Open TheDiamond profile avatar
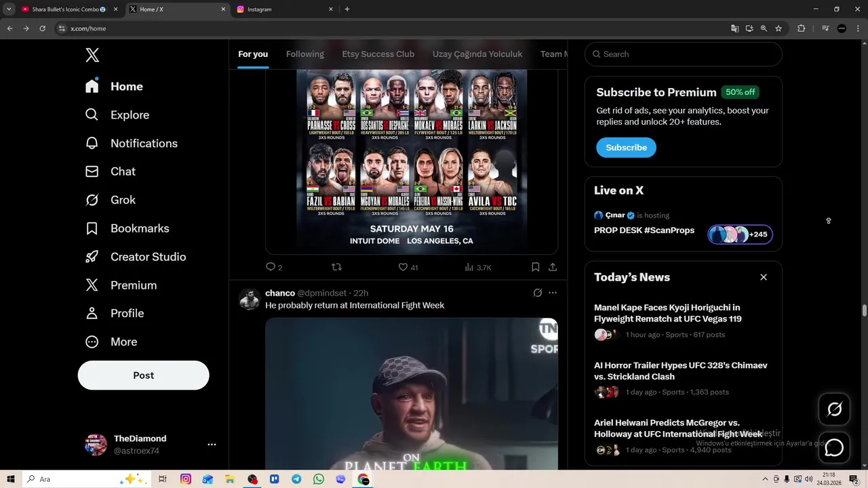The height and width of the screenshot is (488, 868). [96, 445]
